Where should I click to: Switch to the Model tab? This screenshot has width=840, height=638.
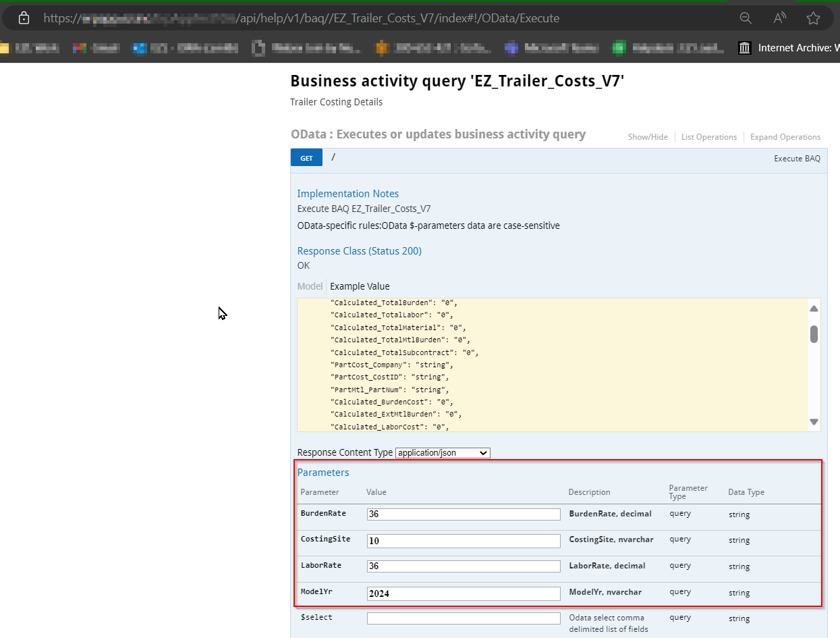click(310, 286)
